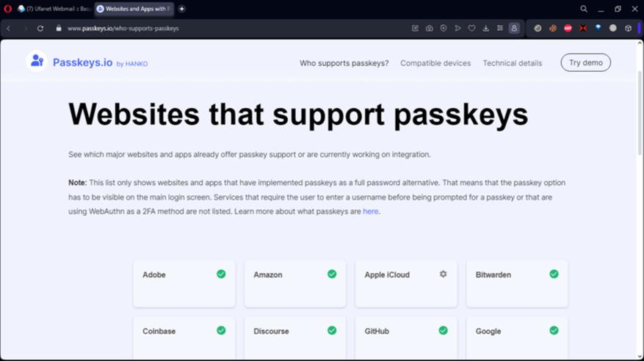Go back using the browser back arrow
Image resolution: width=644 pixels, height=361 pixels.
9,29
